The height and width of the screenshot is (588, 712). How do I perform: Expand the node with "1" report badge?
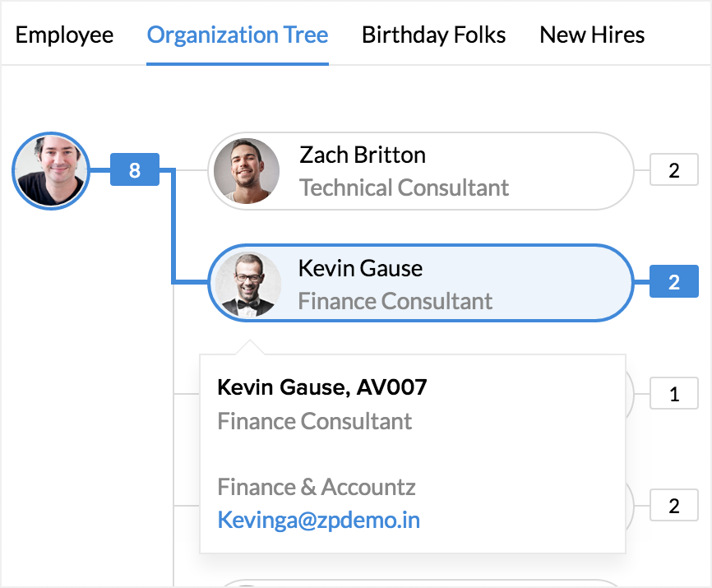click(x=673, y=395)
